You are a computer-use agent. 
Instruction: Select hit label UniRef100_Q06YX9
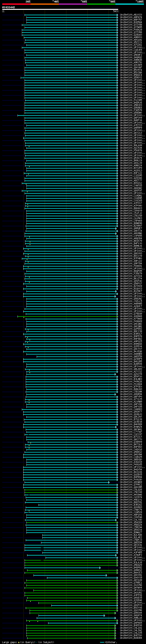131,578
